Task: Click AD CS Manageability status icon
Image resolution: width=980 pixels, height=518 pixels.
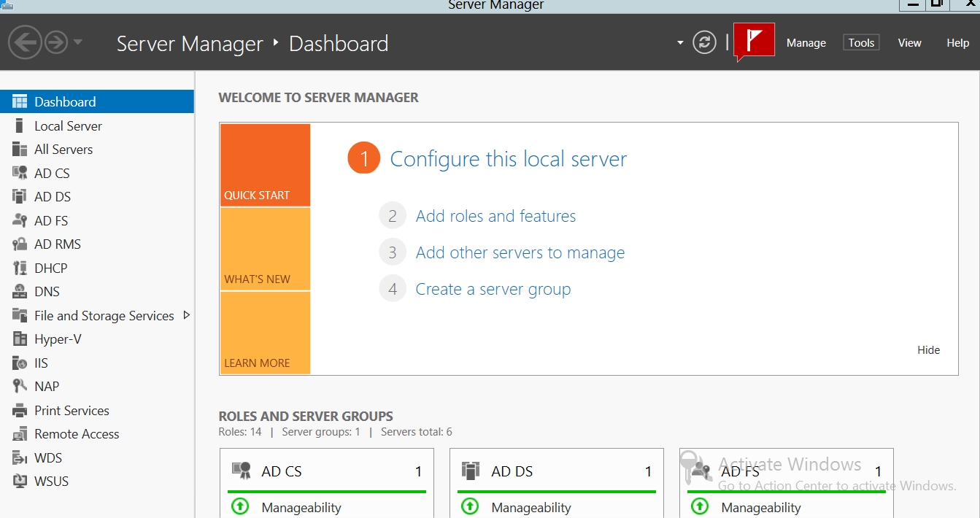Action: (239, 506)
